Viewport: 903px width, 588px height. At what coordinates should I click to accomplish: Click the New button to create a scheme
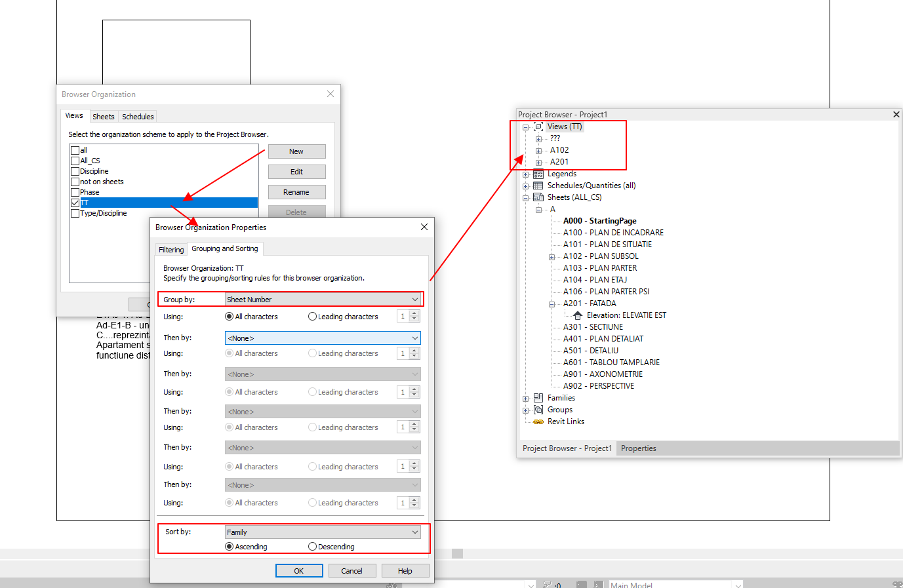296,151
